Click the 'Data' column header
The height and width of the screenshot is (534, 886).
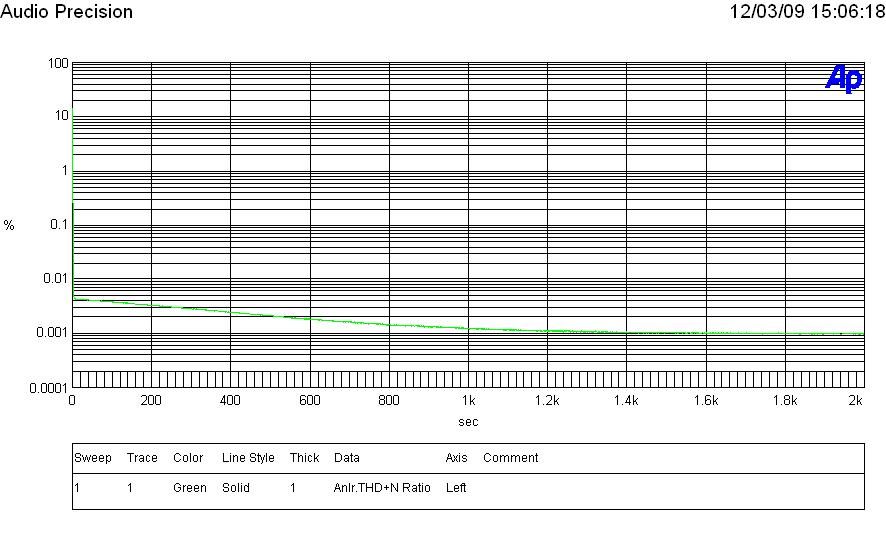coord(347,458)
